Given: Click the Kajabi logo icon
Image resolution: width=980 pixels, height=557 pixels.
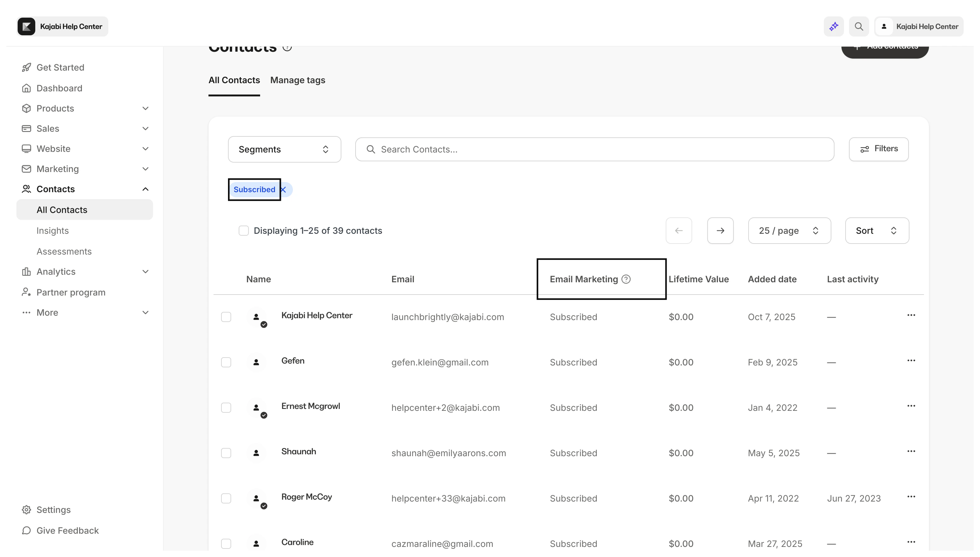Looking at the screenshot, I should (26, 26).
